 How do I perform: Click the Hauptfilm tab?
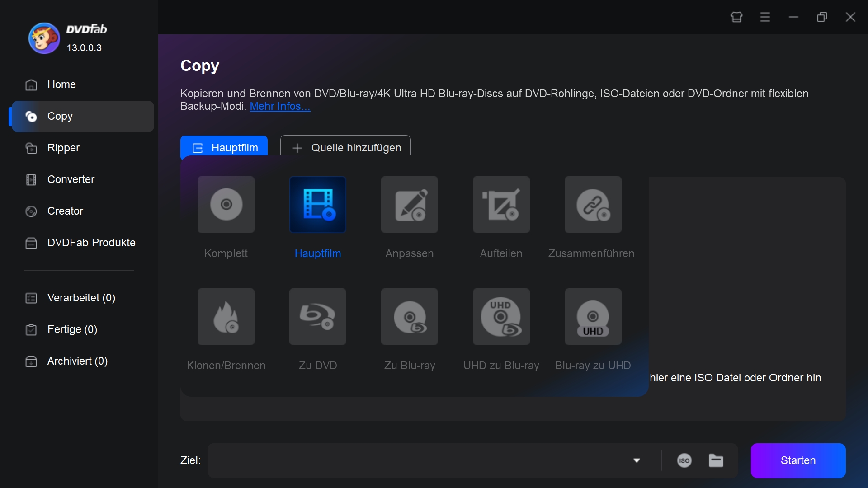(x=225, y=147)
